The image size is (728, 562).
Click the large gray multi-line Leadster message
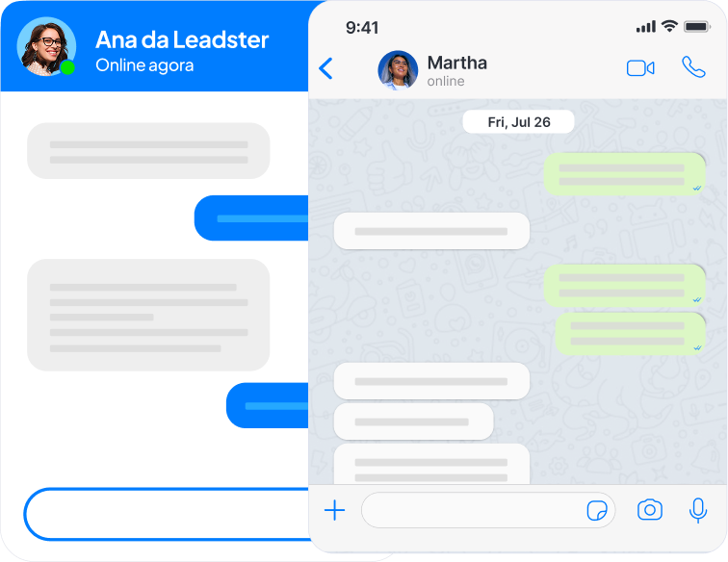[147, 315]
